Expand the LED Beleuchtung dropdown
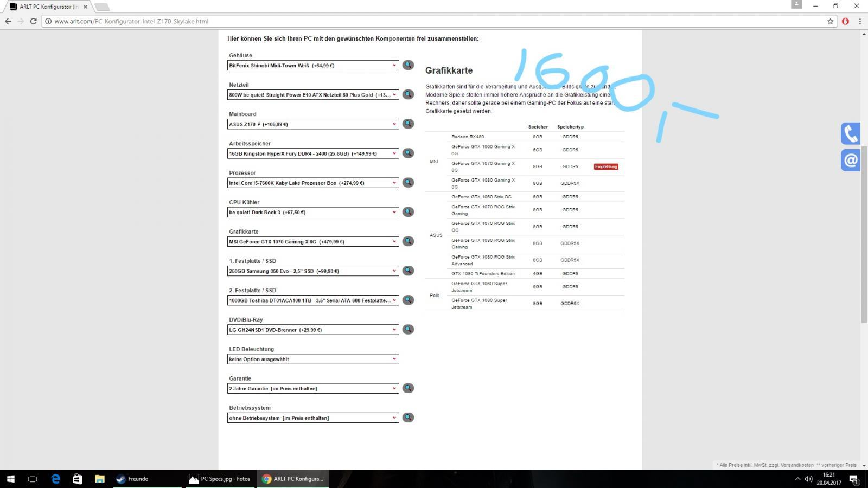Viewport: 868px width, 488px height. coord(313,359)
